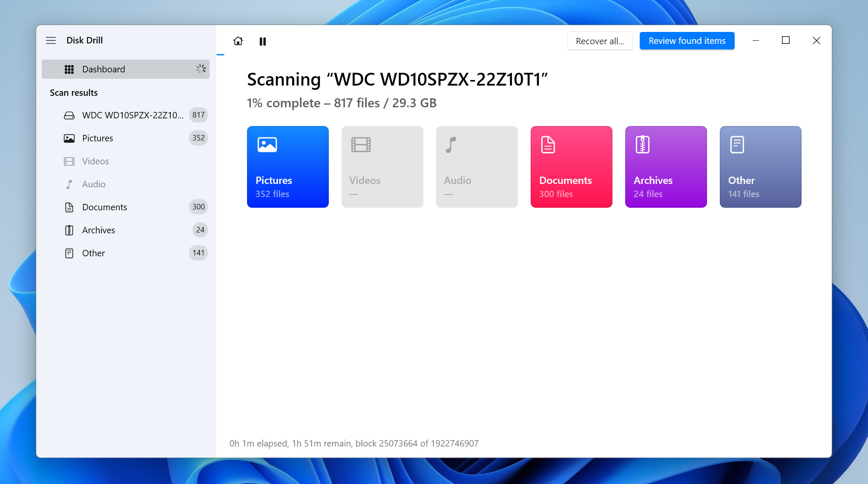868x484 pixels.
Task: Open WDC WD10SPZX-22Z10 scan results
Action: point(126,115)
